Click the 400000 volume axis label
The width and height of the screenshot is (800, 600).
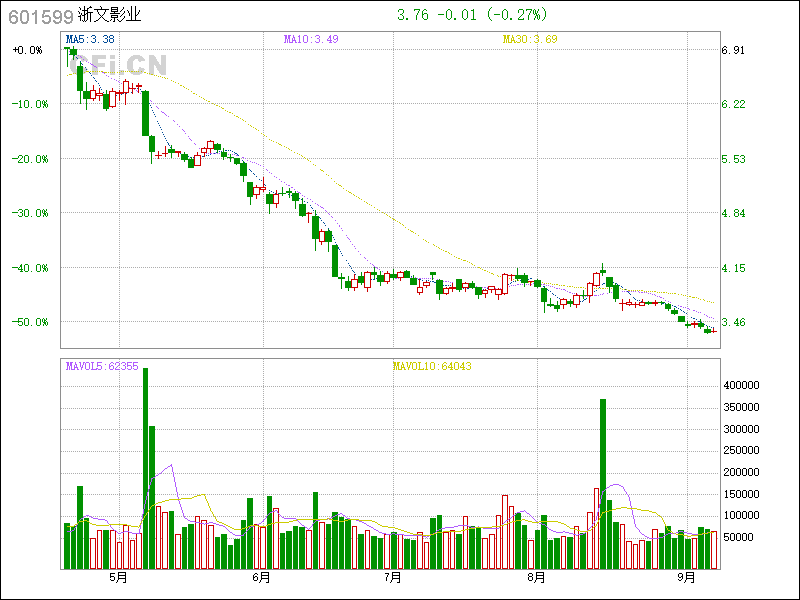point(741,385)
